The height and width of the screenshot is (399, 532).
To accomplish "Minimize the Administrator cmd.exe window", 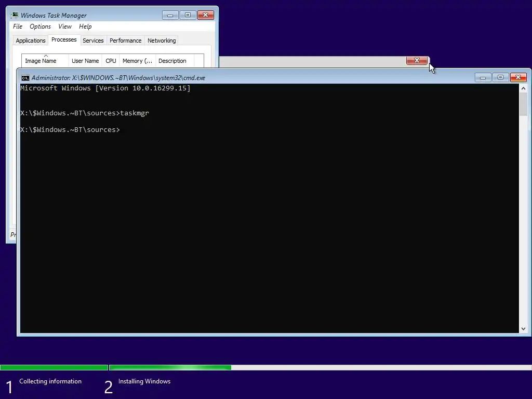I will tap(483, 77).
